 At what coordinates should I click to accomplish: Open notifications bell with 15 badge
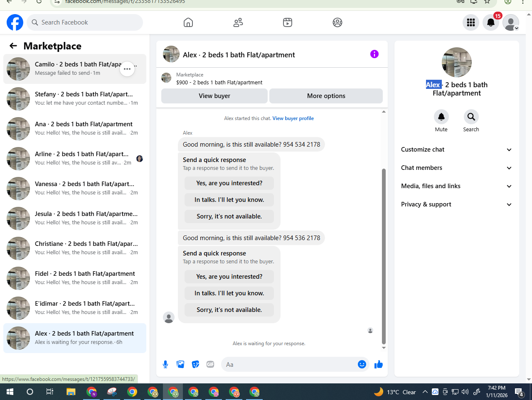click(491, 22)
